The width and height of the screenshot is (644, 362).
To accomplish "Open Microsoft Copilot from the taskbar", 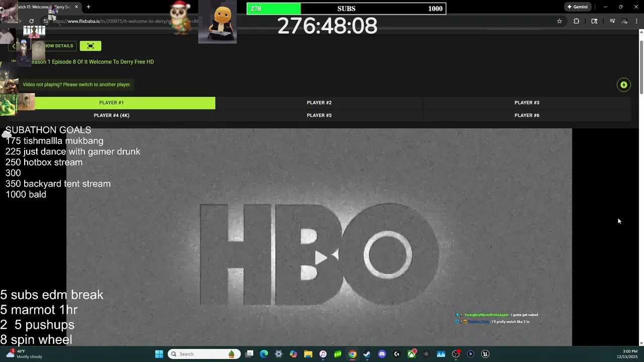I will 293,354.
